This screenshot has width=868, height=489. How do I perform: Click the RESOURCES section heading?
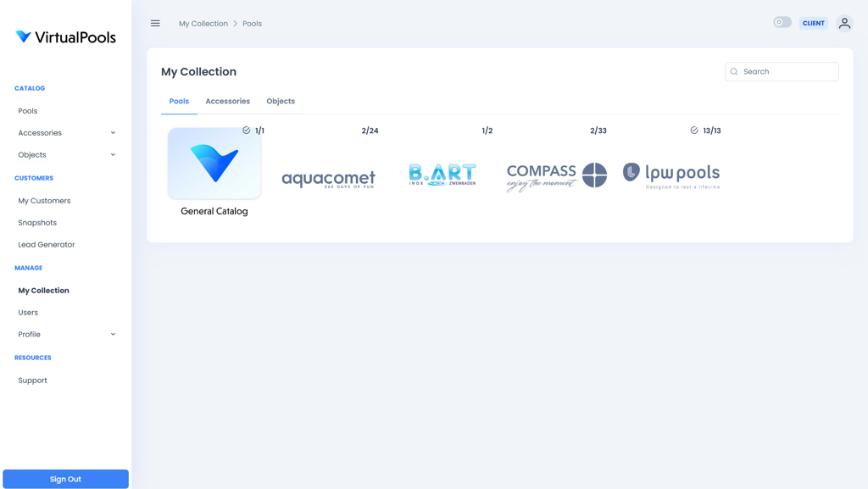[x=33, y=358]
